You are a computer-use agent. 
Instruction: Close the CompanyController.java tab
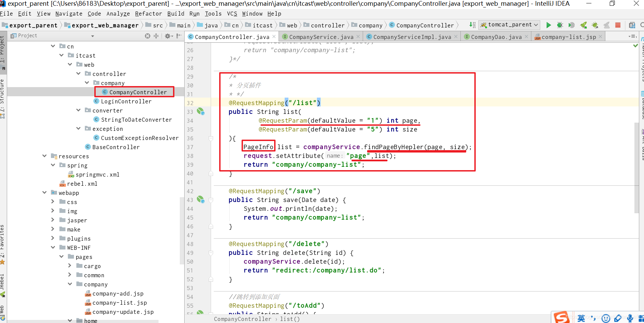(274, 37)
